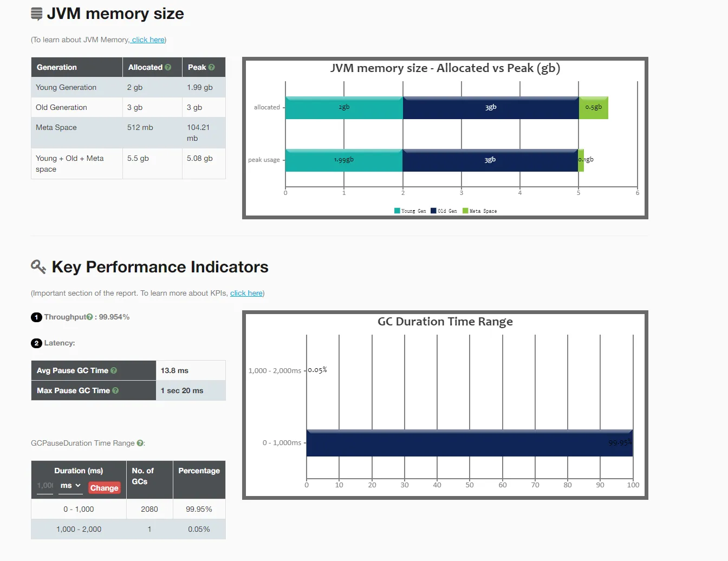
Task: Click the GC Duration Time Range chart title
Action: (x=445, y=322)
